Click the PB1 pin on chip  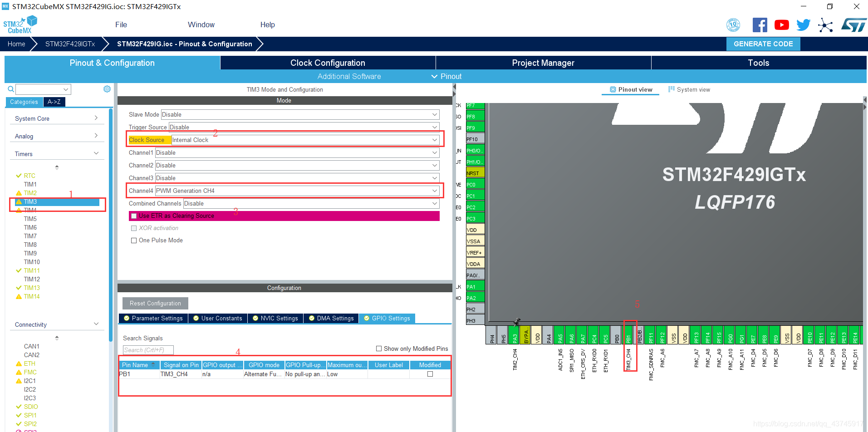(x=628, y=335)
